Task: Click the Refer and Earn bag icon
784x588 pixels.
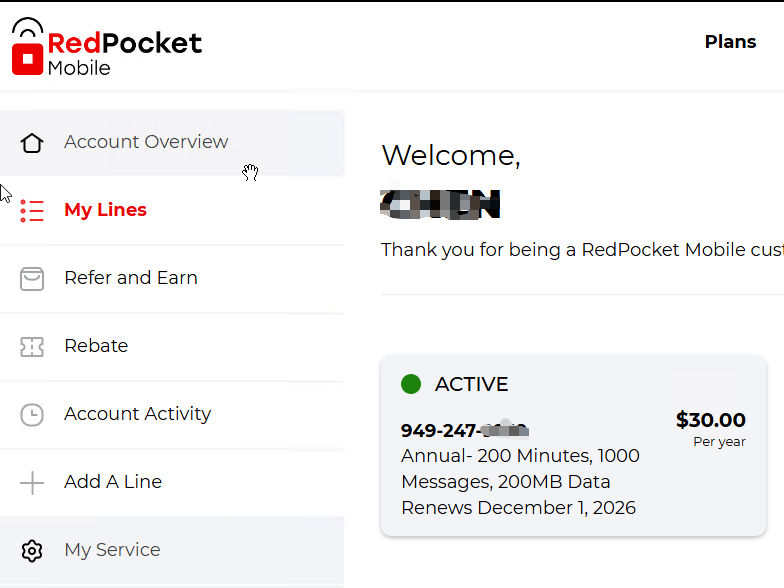Action: pos(32,278)
